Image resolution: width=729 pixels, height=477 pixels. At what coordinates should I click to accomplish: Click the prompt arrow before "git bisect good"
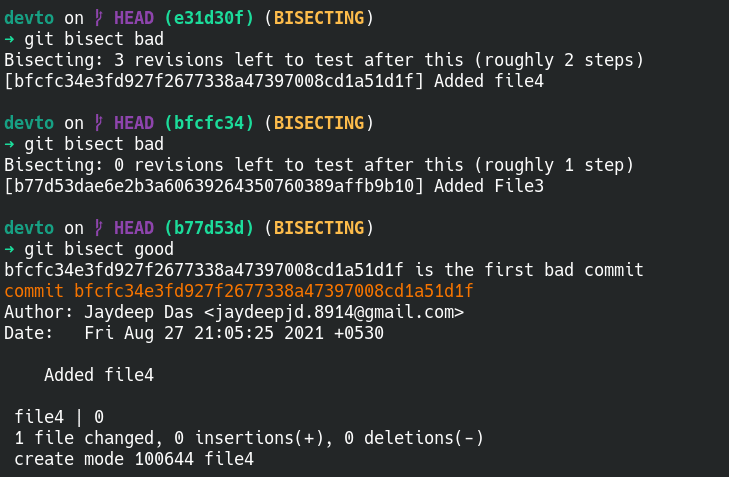pyautogui.click(x=10, y=249)
